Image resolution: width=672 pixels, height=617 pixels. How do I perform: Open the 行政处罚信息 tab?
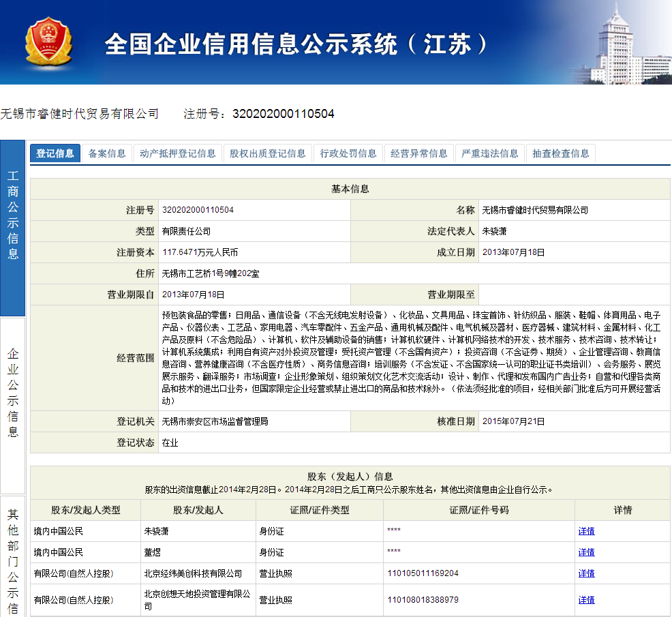[x=349, y=153]
